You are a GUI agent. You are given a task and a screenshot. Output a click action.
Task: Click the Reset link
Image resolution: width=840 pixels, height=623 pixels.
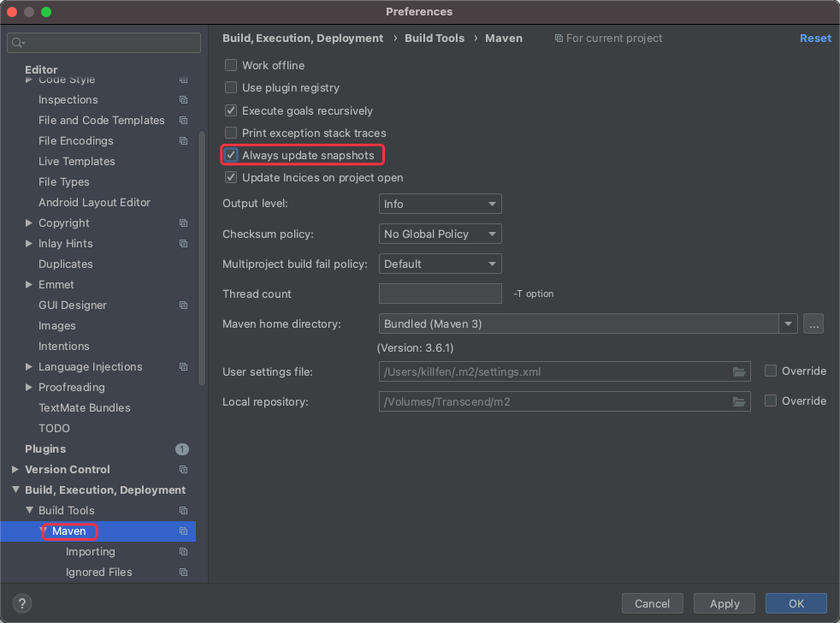[x=815, y=38]
